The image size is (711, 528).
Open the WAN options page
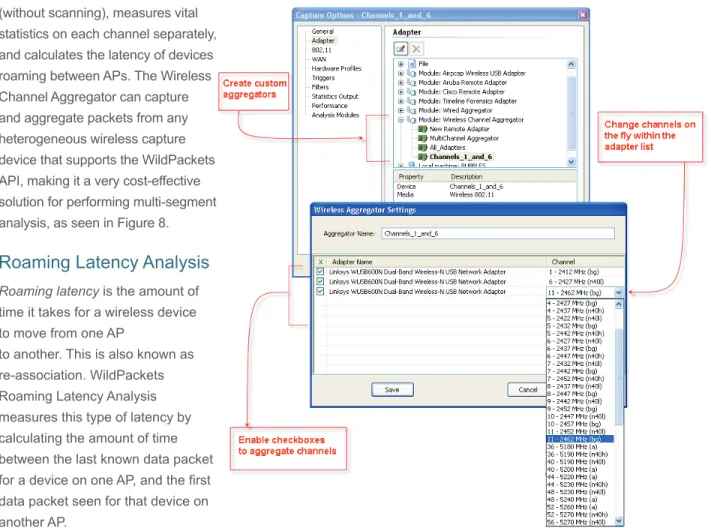pyautogui.click(x=319, y=59)
